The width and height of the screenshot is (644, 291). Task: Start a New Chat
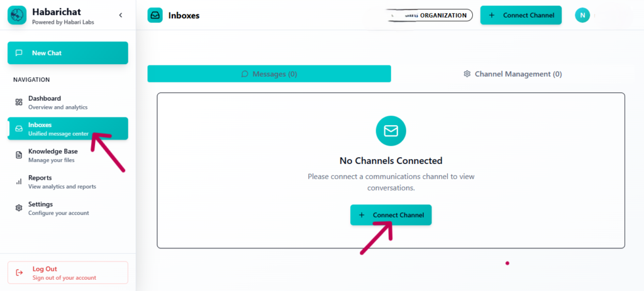pyautogui.click(x=67, y=53)
